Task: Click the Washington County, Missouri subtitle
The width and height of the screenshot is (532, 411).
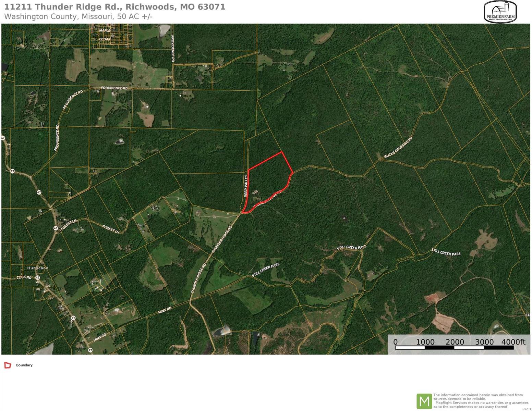Action: point(78,16)
